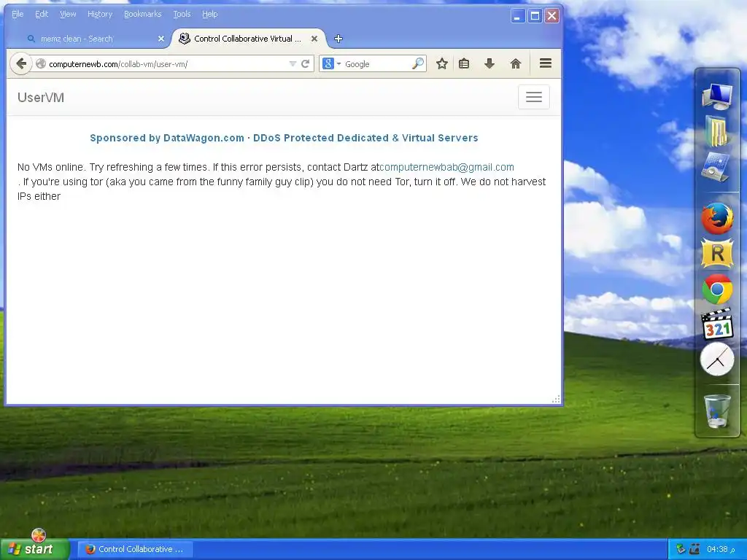This screenshot has height=560, width=747.
Task: Open the Recycle Bin in the dock
Action: pos(717,411)
